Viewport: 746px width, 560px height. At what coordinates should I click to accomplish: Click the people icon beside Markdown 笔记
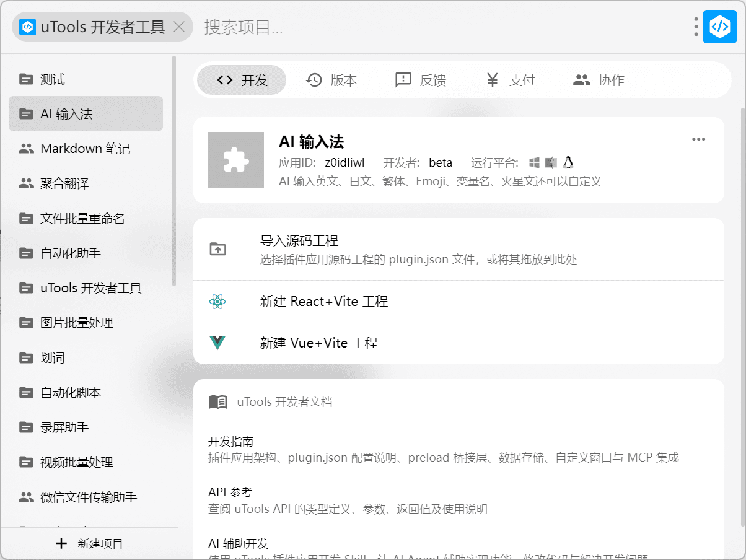[x=26, y=149]
